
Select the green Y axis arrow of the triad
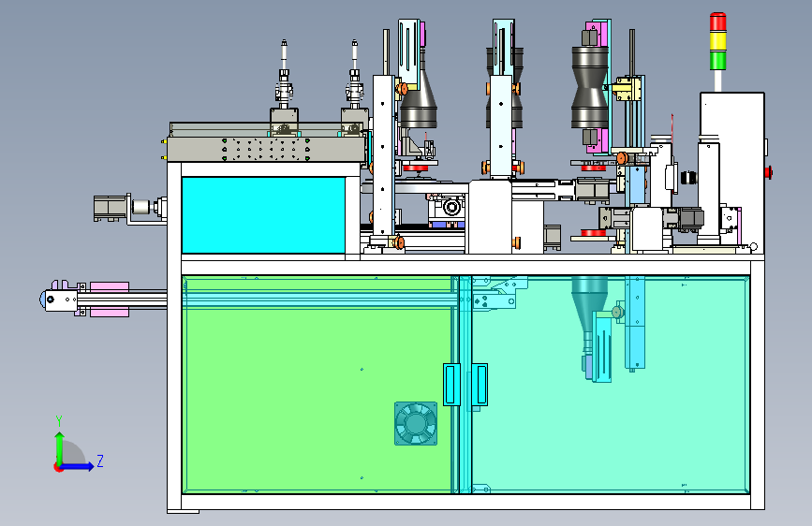[x=60, y=448]
